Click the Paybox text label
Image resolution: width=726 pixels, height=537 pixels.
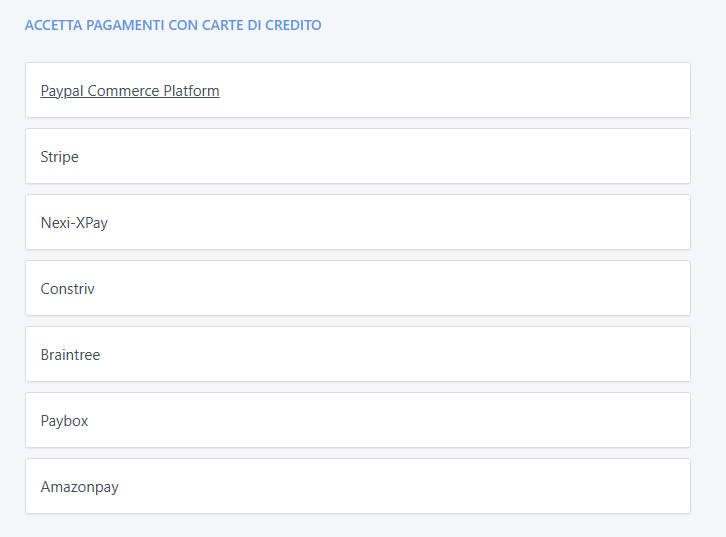point(64,421)
